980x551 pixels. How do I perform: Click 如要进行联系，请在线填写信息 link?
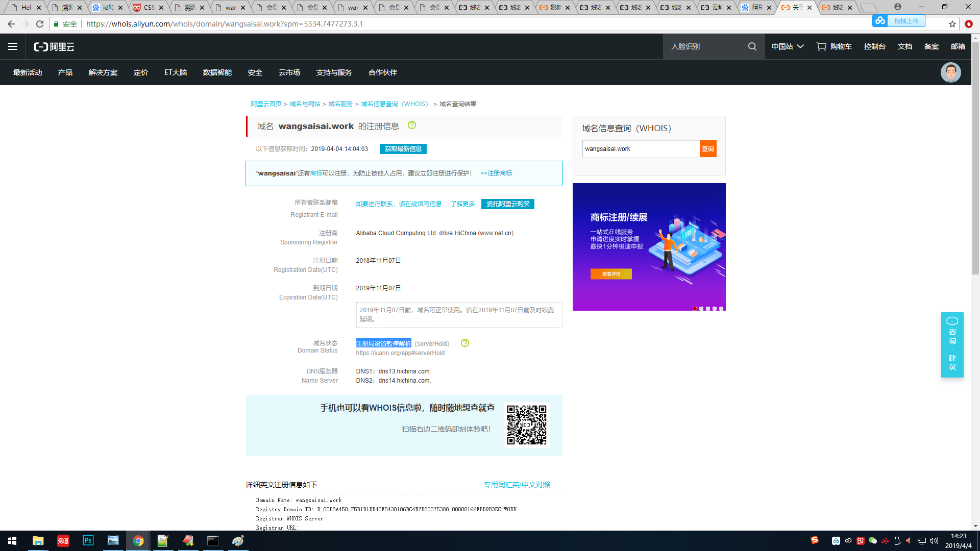click(399, 204)
